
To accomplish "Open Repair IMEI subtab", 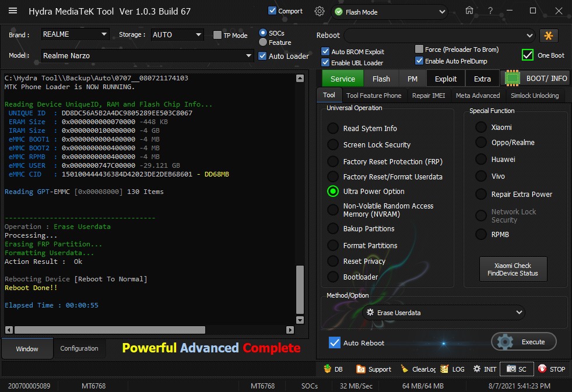I will pos(429,96).
